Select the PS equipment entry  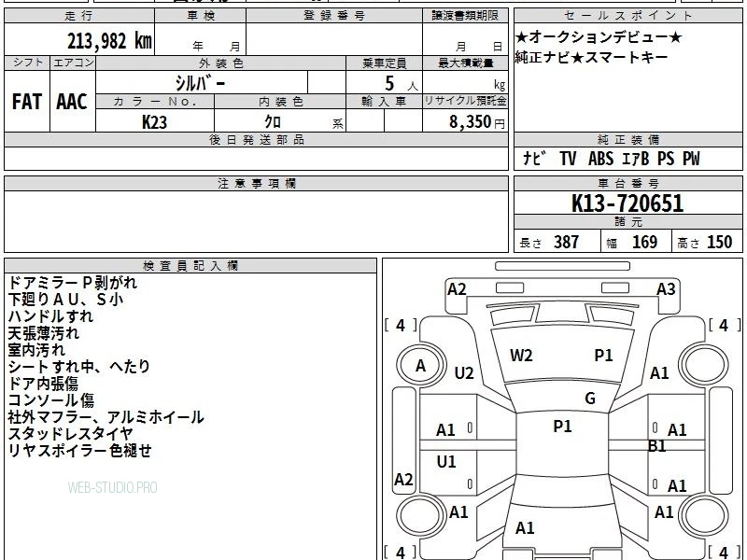(666, 159)
